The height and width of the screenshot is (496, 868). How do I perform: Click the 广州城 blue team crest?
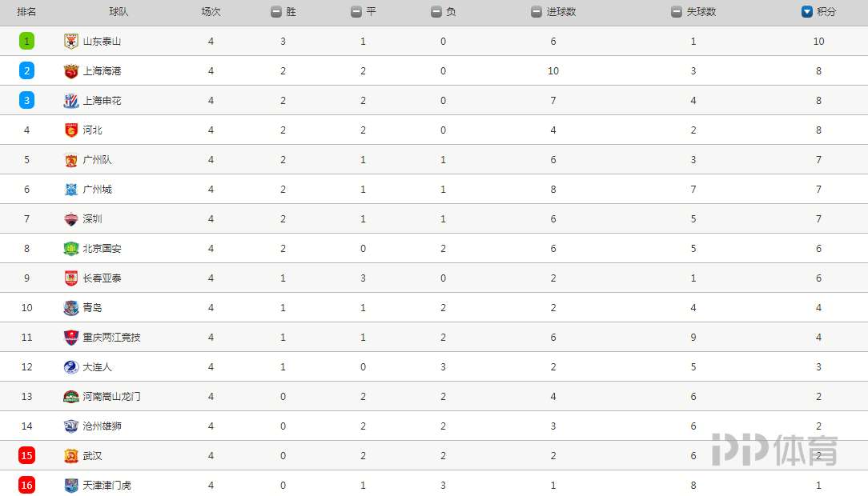pyautogui.click(x=70, y=190)
